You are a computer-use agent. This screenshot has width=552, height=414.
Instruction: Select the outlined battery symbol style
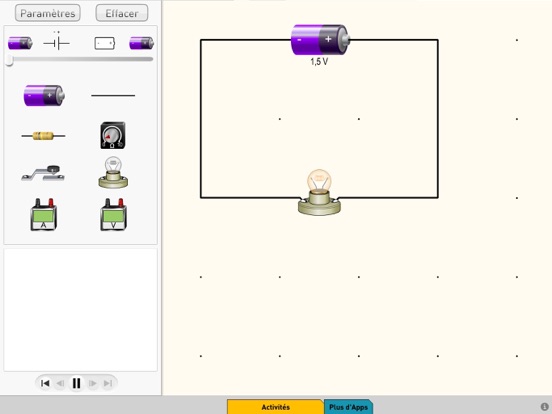coord(105,43)
